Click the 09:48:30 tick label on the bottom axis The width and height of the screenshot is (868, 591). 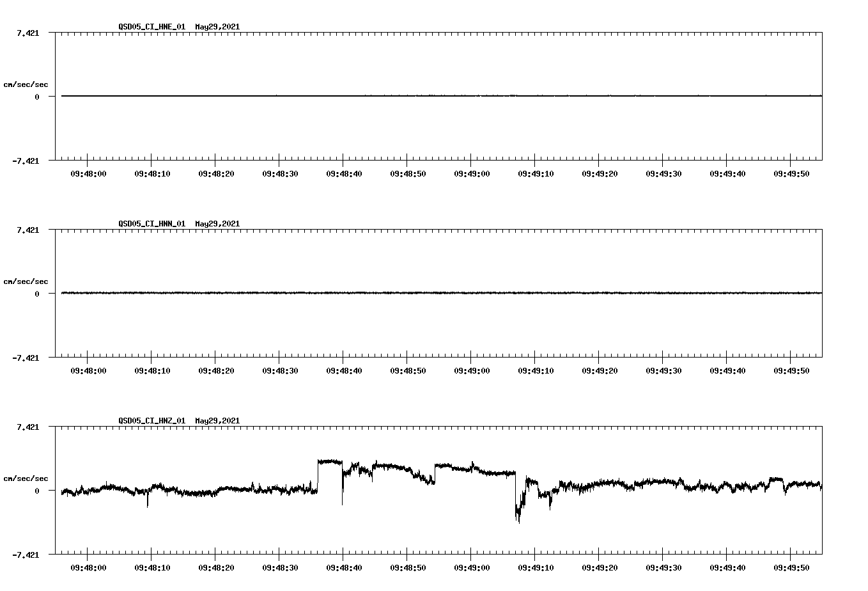tap(280, 567)
